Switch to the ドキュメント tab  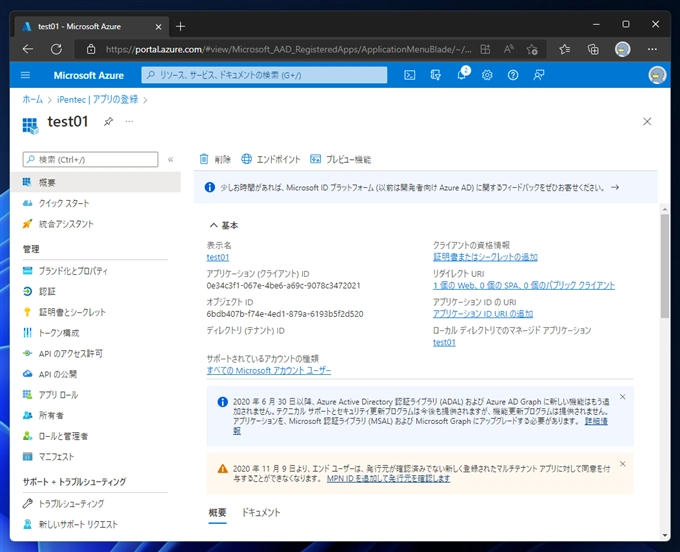(x=261, y=513)
